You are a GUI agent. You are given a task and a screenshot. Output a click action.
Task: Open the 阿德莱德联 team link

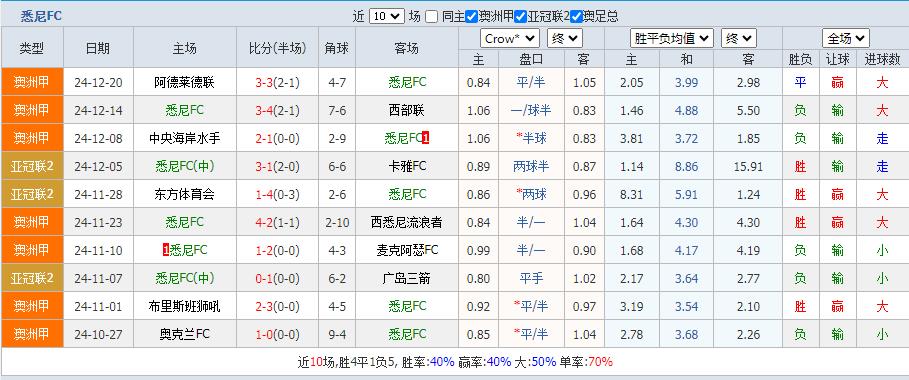184,82
